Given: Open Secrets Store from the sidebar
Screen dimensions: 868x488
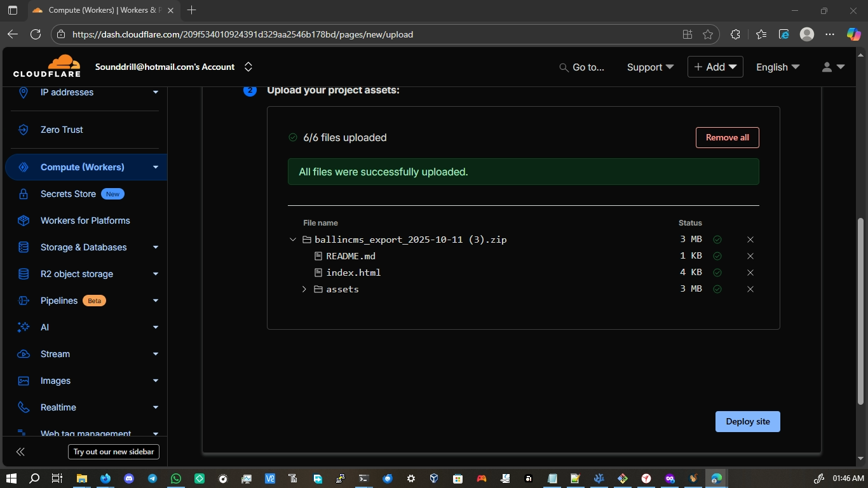Looking at the screenshot, I should point(23,194).
